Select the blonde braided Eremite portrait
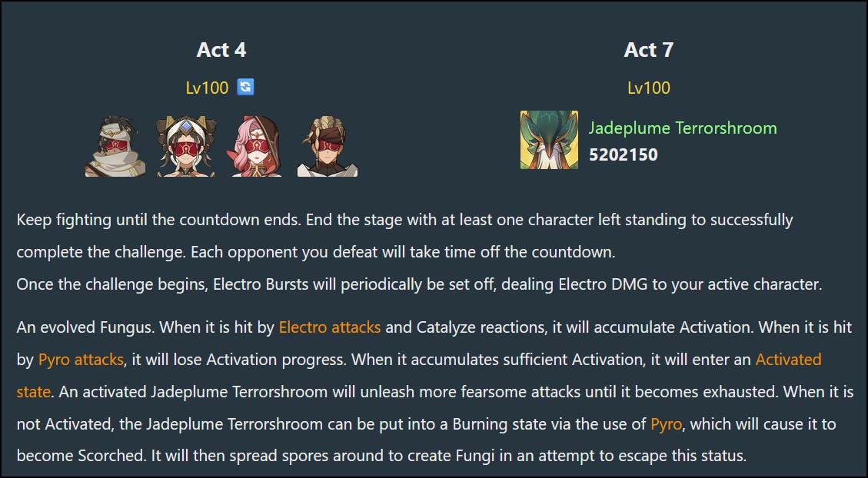The width and height of the screenshot is (868, 478). pos(328,145)
